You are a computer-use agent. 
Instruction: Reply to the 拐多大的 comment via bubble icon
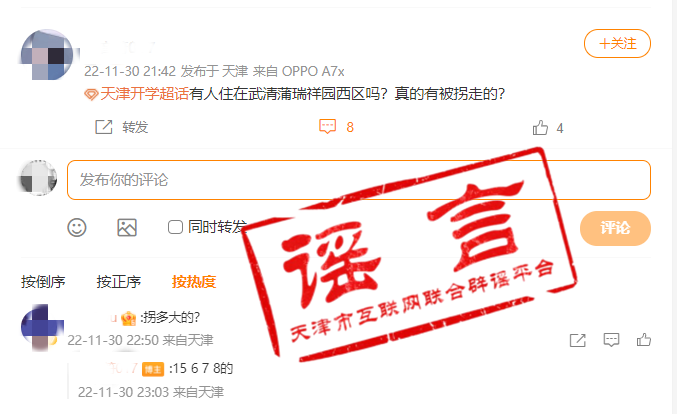click(611, 340)
